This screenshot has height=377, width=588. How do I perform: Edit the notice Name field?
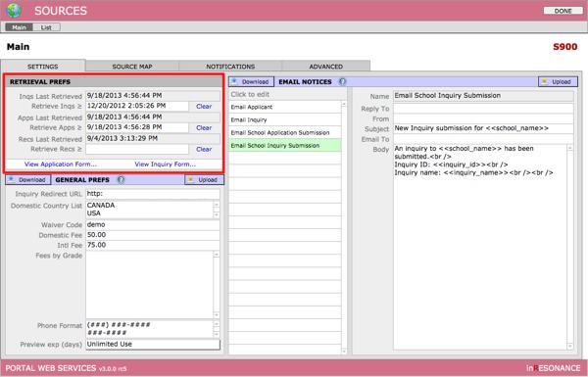point(483,96)
